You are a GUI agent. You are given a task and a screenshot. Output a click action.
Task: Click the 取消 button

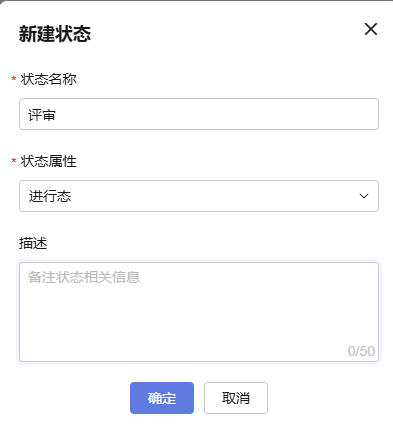(236, 398)
